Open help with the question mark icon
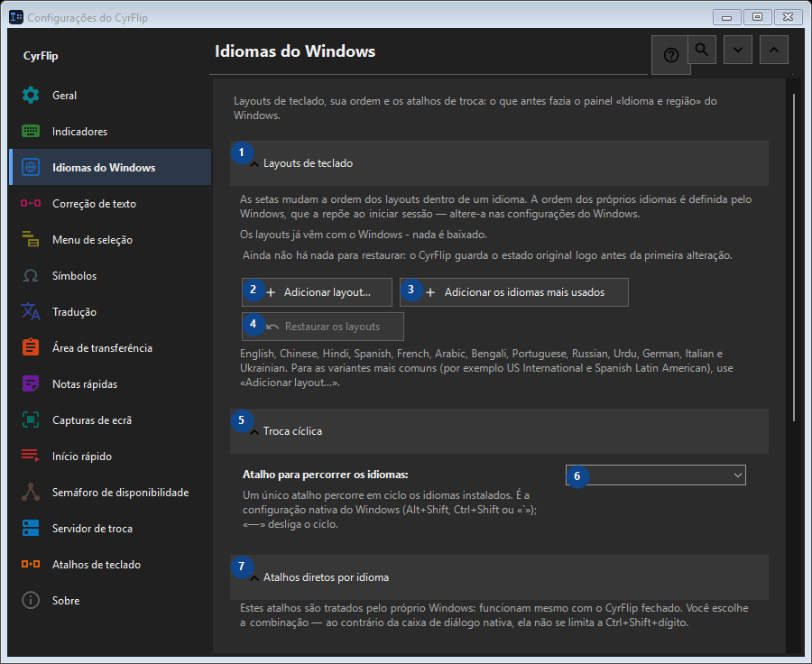 click(670, 55)
